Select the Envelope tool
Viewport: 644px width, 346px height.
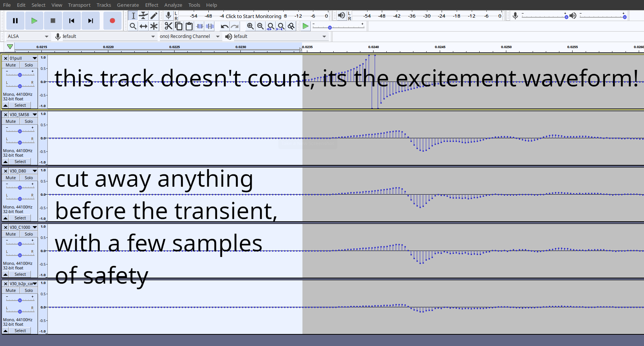point(143,15)
